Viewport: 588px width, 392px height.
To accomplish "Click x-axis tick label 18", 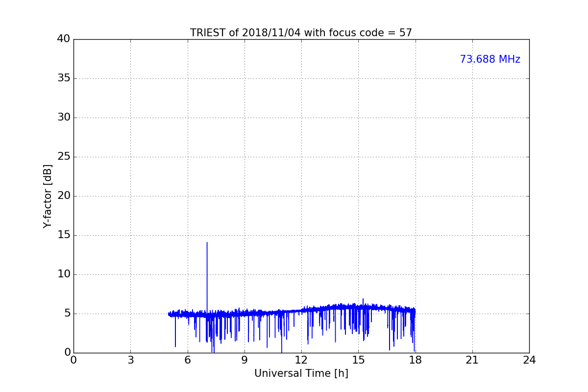I will coord(415,360).
